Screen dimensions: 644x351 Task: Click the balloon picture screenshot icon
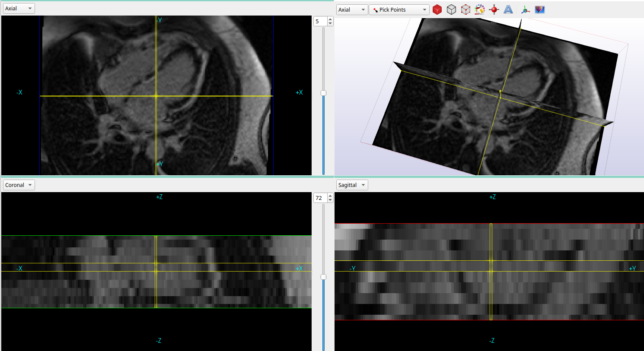tap(539, 9)
